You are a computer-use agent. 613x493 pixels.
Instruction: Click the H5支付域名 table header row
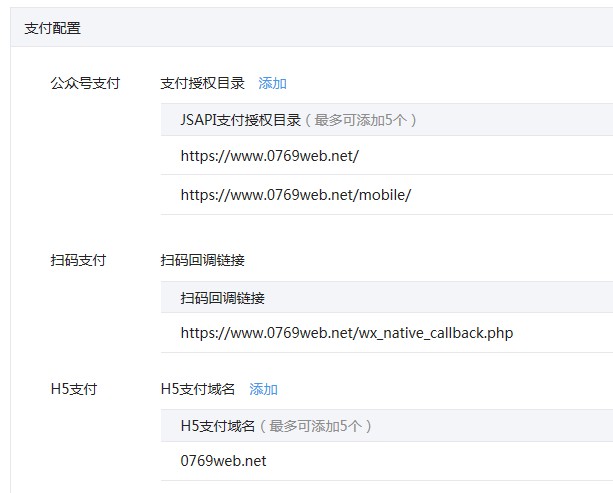pos(387,426)
